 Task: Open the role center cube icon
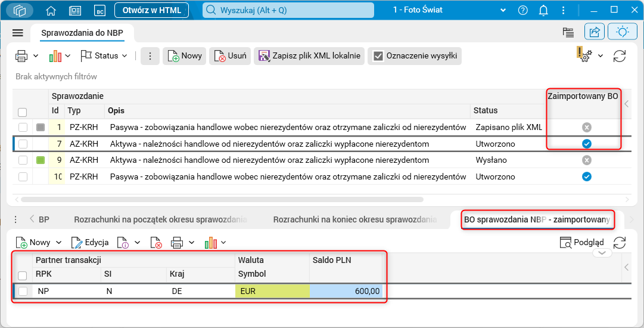(20, 10)
